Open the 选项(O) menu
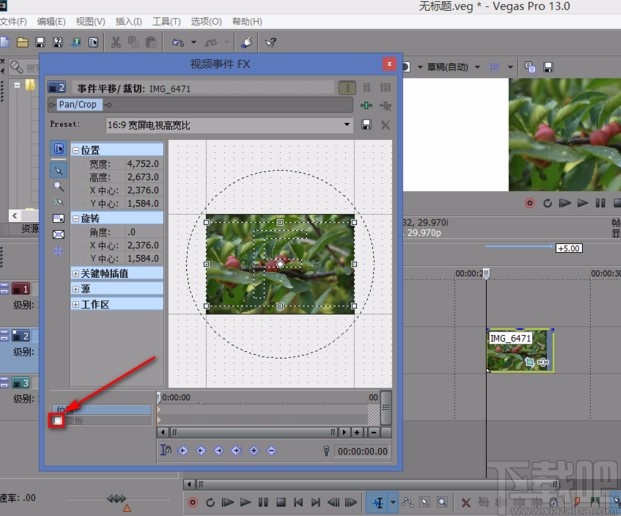 coord(206,21)
